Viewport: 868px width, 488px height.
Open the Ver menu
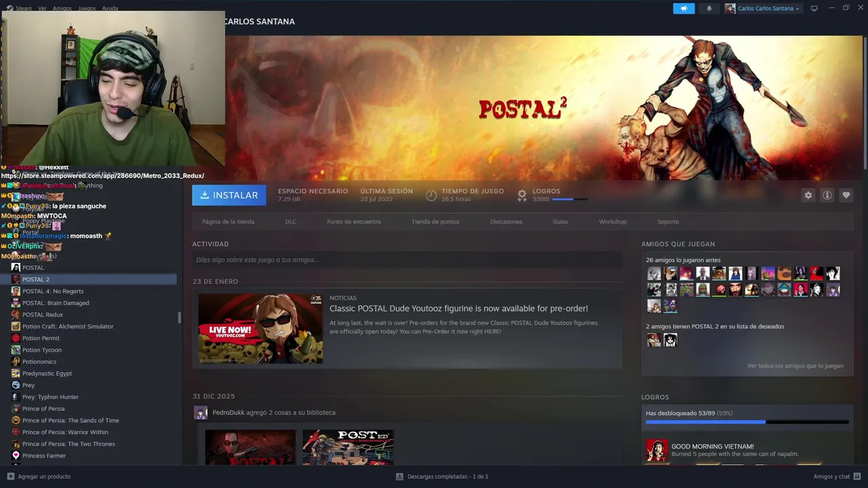(42, 8)
